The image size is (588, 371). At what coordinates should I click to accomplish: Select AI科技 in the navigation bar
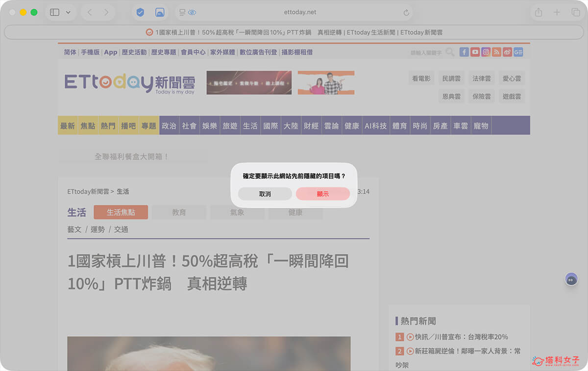[x=375, y=126]
